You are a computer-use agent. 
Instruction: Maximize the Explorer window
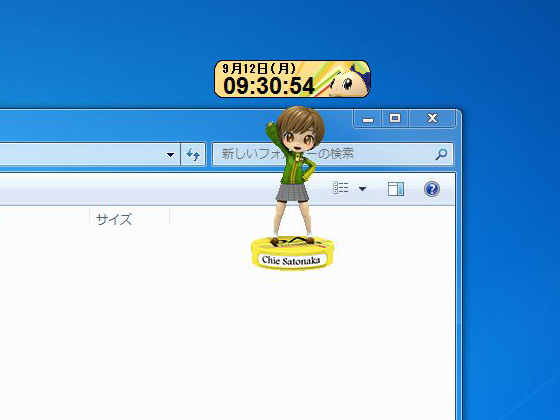click(395, 118)
